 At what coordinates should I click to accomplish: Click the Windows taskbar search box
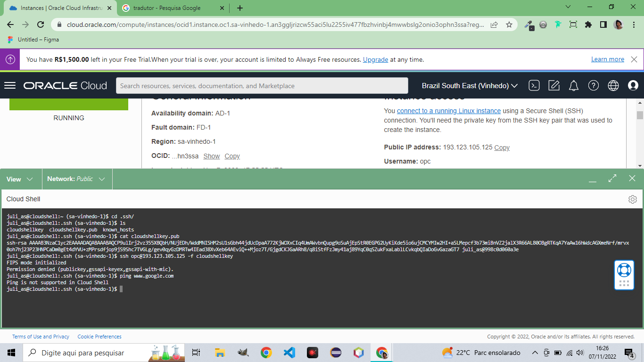(x=105, y=353)
